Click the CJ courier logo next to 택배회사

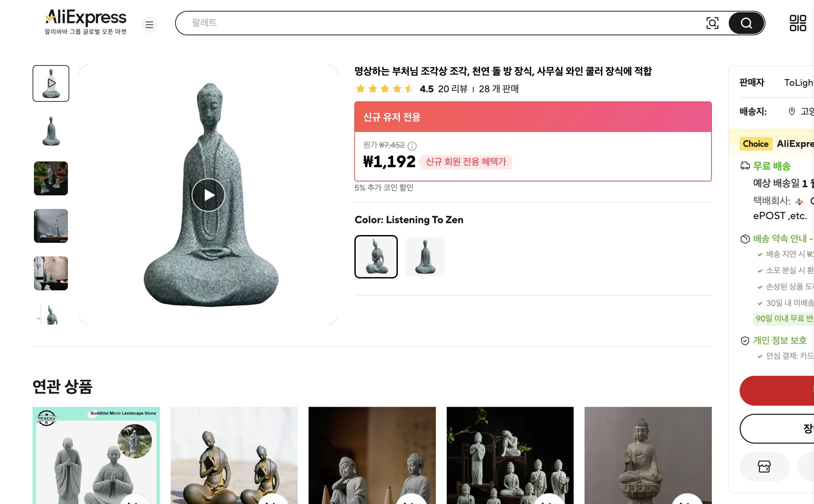click(x=799, y=202)
